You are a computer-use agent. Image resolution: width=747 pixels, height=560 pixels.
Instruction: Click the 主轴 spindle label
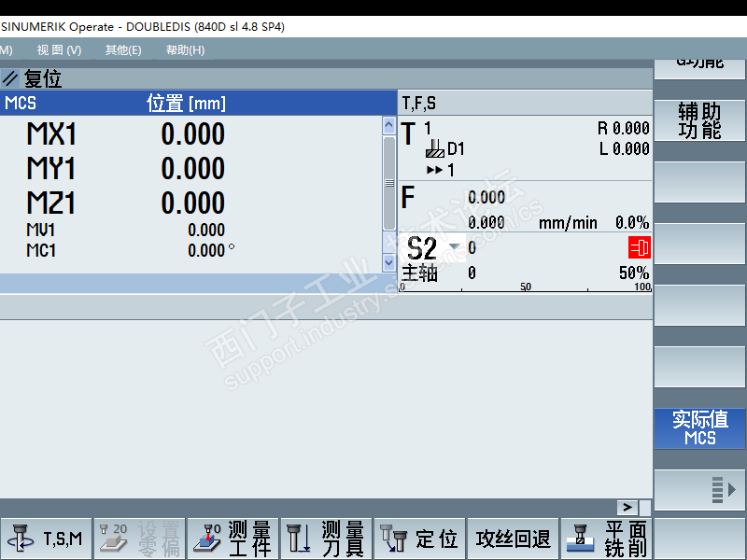419,273
